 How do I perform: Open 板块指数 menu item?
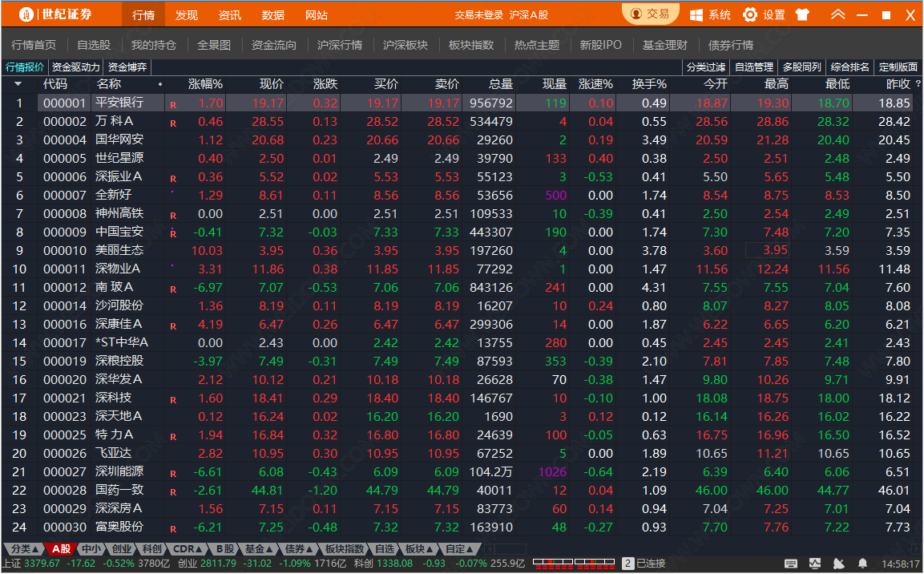click(471, 45)
